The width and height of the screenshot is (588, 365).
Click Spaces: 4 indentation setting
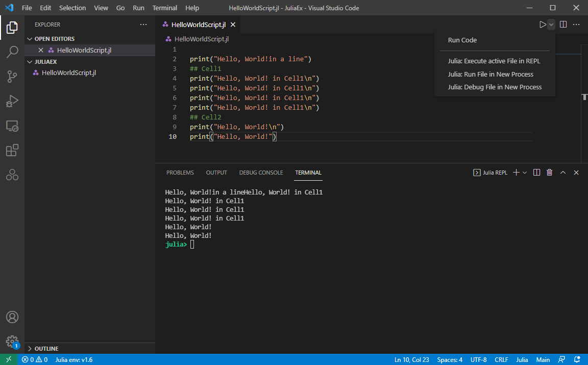point(450,359)
